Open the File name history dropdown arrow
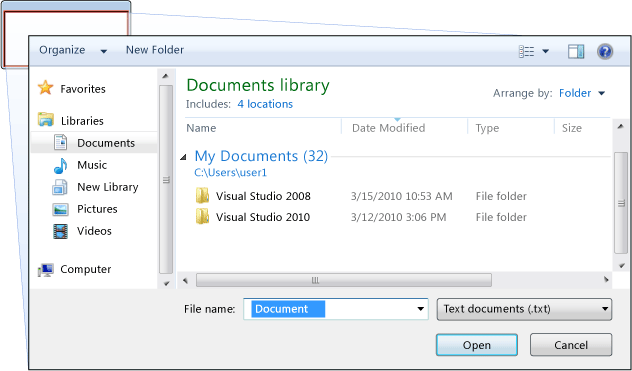The image size is (632, 371). click(x=420, y=309)
